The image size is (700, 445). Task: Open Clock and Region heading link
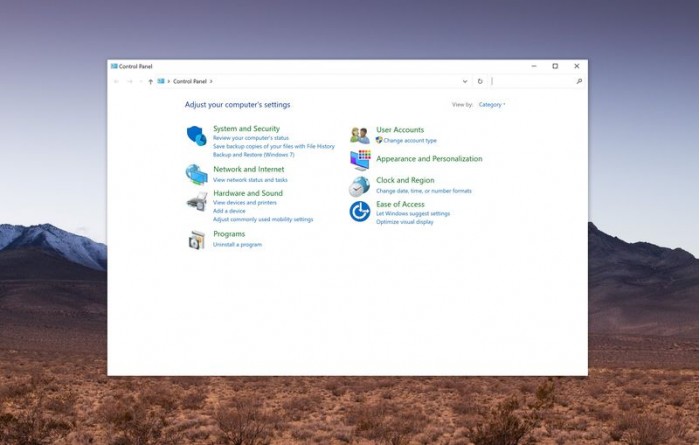[x=405, y=180]
